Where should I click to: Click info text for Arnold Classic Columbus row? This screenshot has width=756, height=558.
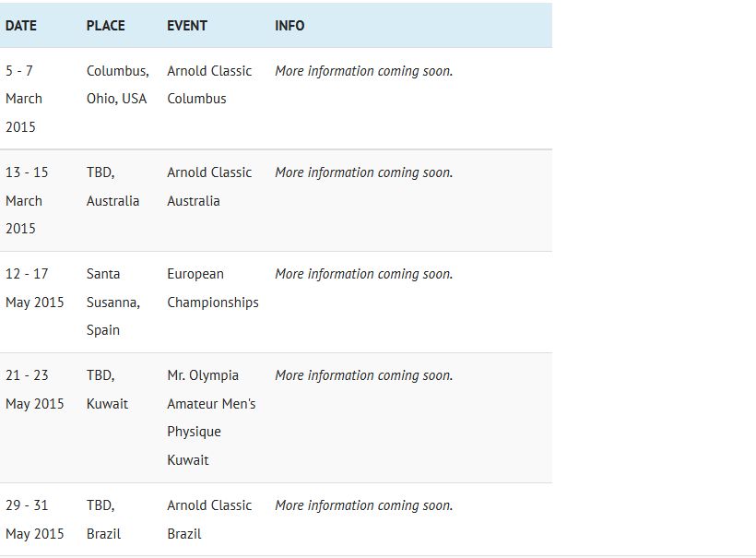point(363,71)
